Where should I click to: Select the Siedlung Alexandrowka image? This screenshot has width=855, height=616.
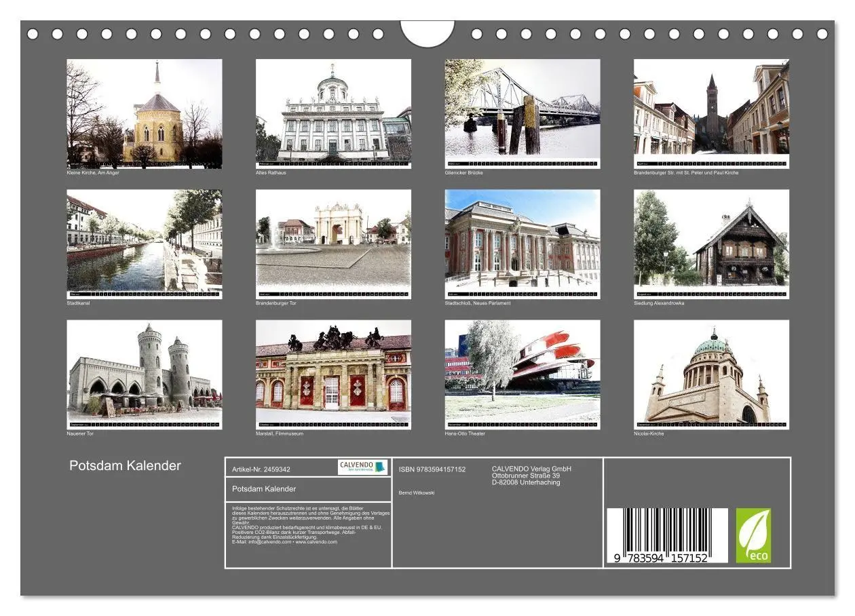coord(712,244)
